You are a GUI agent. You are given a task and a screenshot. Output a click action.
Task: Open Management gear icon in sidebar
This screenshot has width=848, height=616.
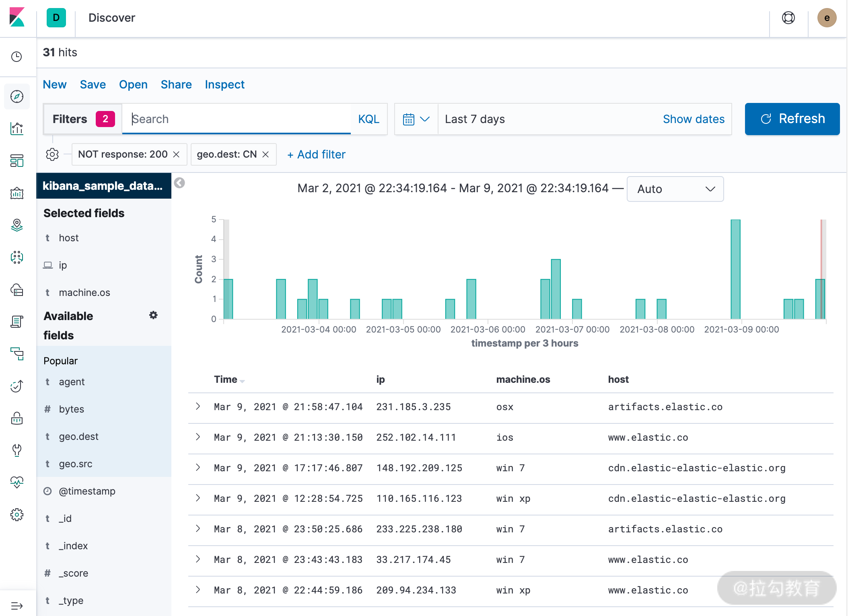(x=16, y=515)
